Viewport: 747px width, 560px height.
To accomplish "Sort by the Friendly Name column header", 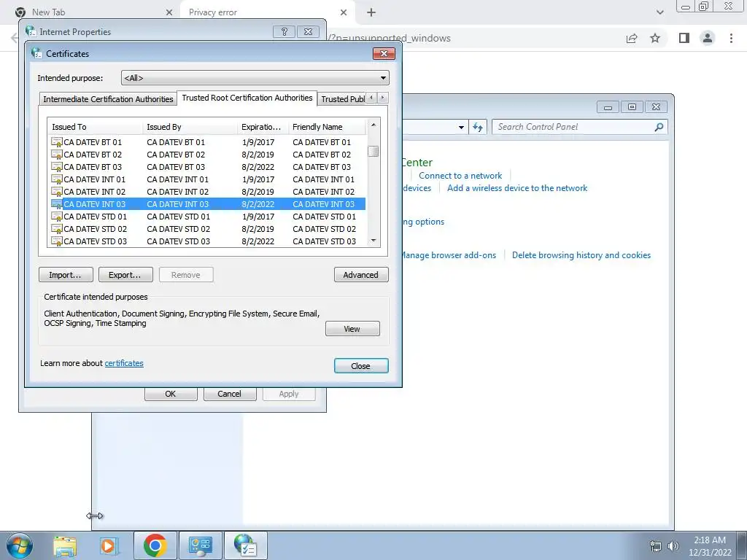I will (328, 127).
